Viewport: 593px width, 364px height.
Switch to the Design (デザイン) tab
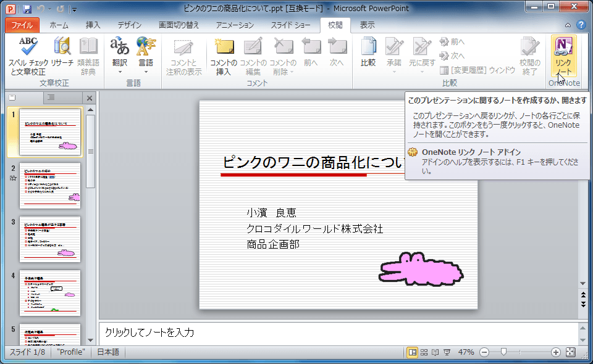(129, 25)
